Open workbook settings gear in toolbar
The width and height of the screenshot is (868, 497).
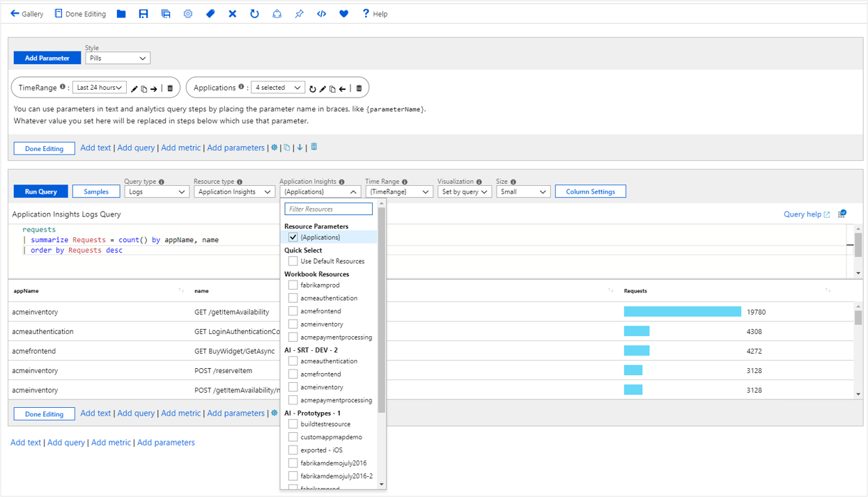[x=188, y=14]
